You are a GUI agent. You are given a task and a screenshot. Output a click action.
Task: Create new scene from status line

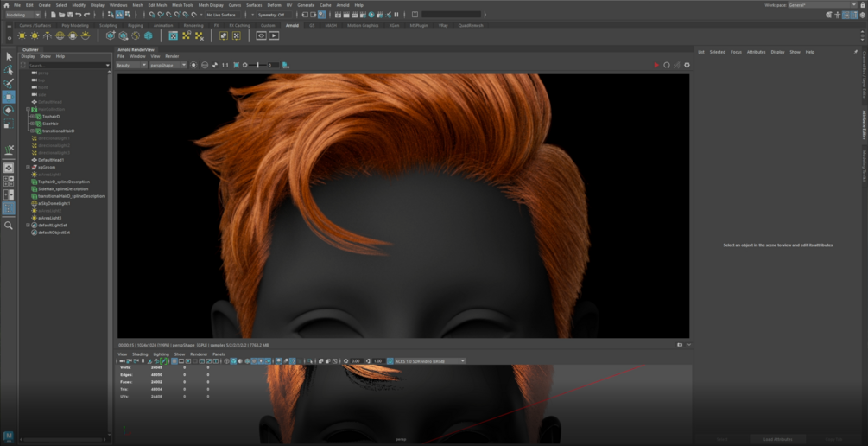54,15
